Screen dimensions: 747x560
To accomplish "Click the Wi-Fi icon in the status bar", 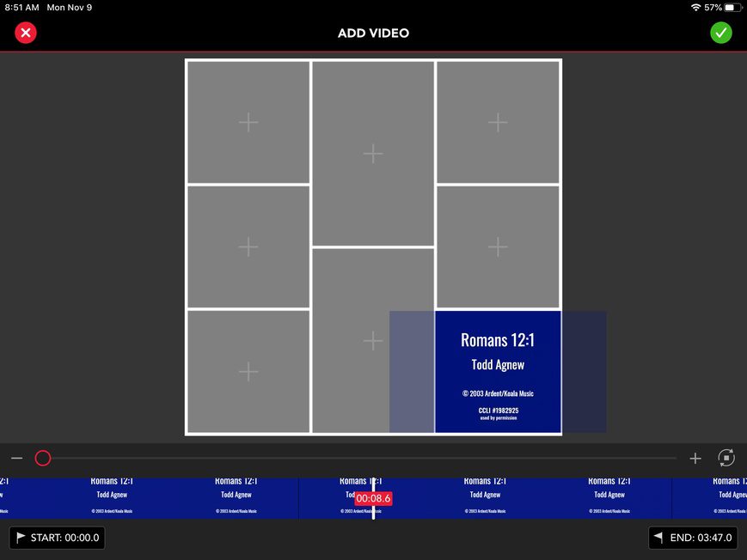I will click(696, 7).
